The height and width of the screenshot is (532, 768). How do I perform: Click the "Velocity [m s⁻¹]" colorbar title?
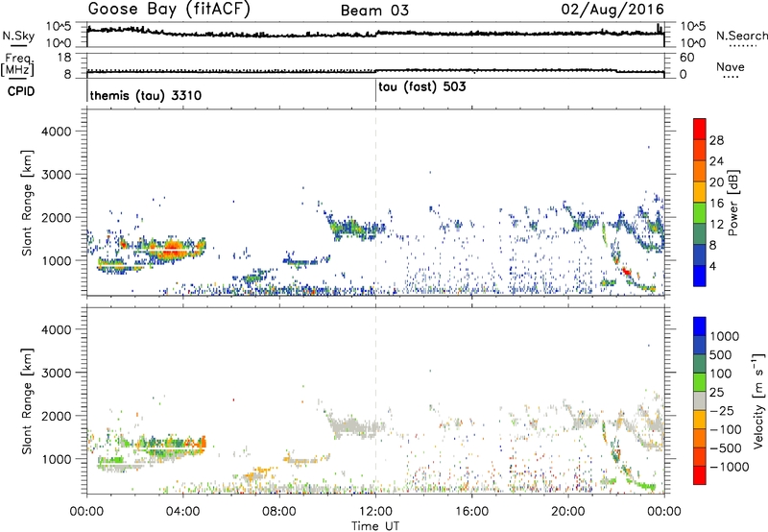click(x=758, y=400)
